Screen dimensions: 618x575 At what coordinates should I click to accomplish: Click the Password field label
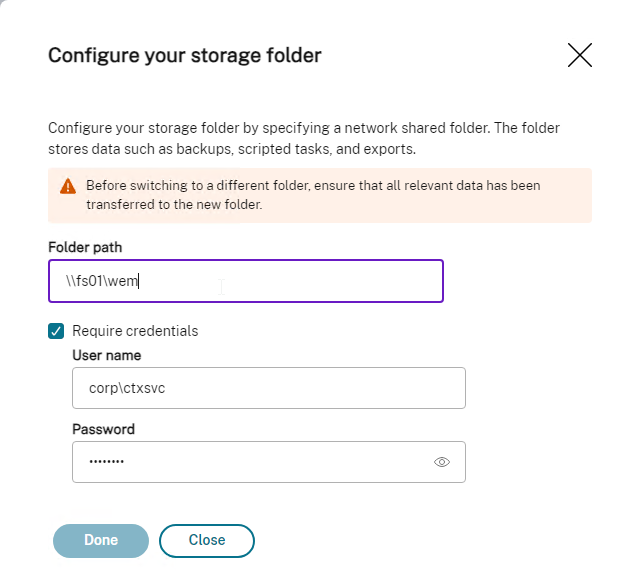pyautogui.click(x=104, y=429)
